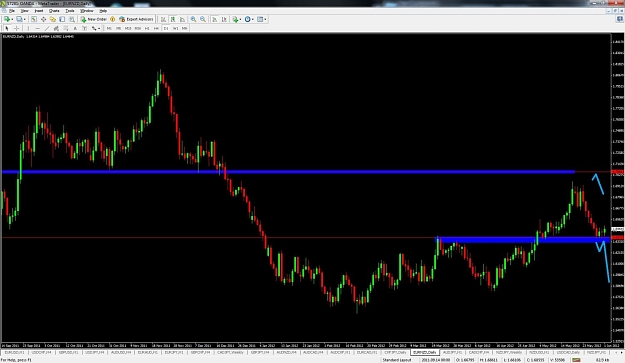The image size is (625, 363).
Task: Switch to the M5 timeframe
Action: pyautogui.click(x=118, y=28)
